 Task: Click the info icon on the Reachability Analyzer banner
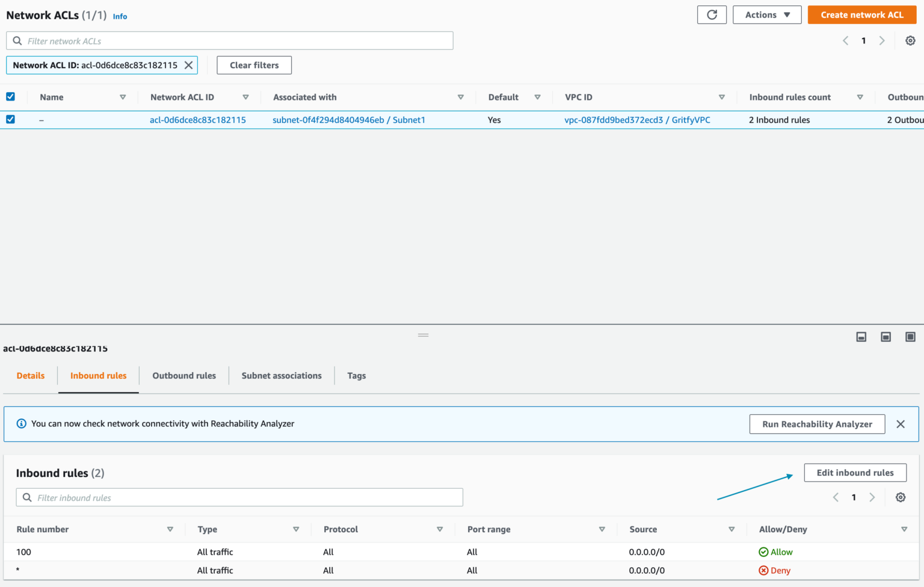point(21,423)
